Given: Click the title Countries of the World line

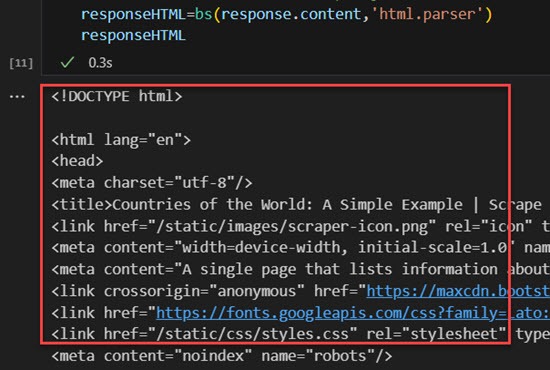Looking at the screenshot, I should (x=301, y=204).
